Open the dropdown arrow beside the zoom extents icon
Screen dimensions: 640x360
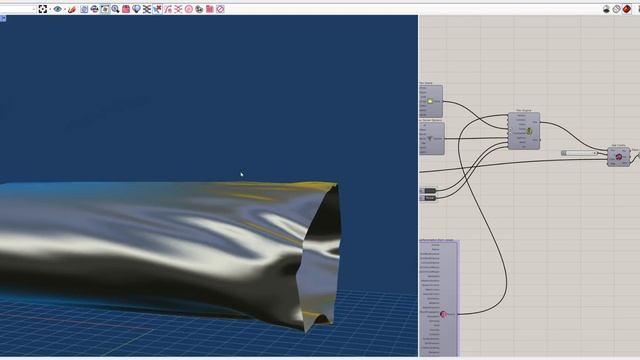tap(50, 9)
